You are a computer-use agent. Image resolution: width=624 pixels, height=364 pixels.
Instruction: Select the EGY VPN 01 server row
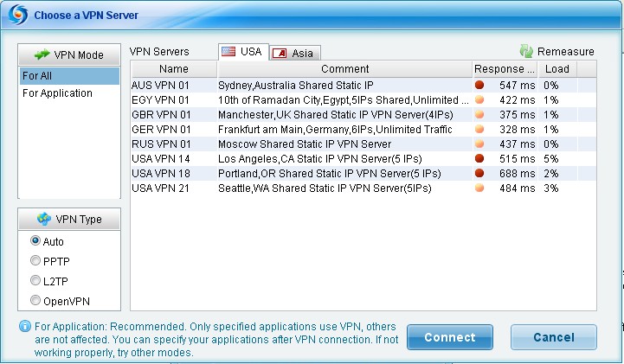363,99
